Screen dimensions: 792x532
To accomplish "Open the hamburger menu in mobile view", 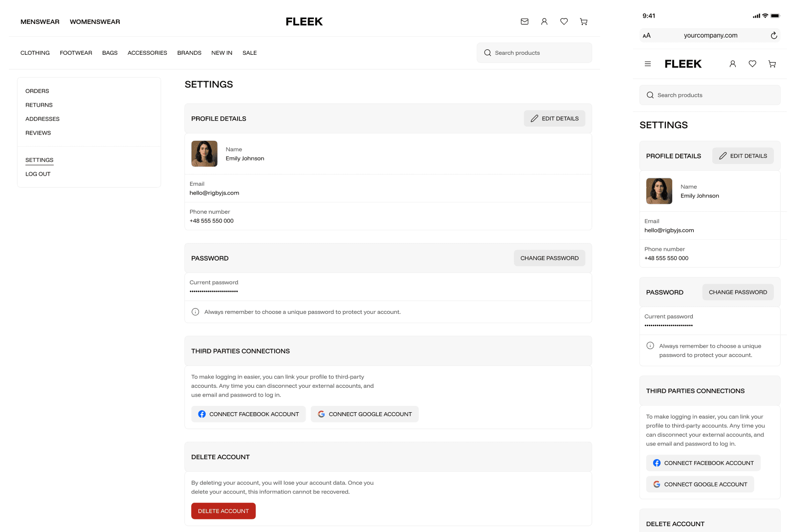I will pyautogui.click(x=648, y=64).
